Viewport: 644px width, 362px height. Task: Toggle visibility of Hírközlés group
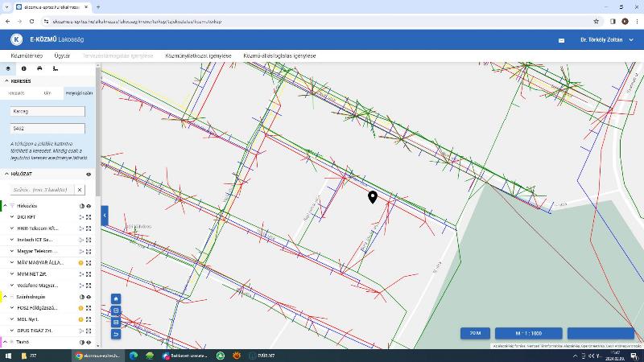[x=89, y=206]
